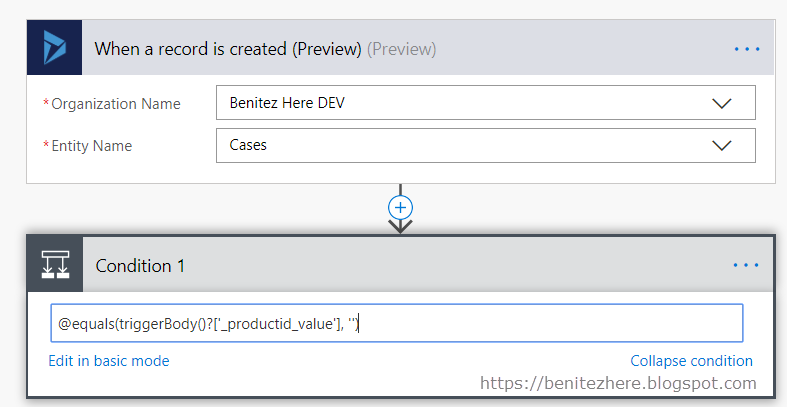Collapse the 'When a record is created' header
This screenshot has width=787, height=407.
point(400,49)
